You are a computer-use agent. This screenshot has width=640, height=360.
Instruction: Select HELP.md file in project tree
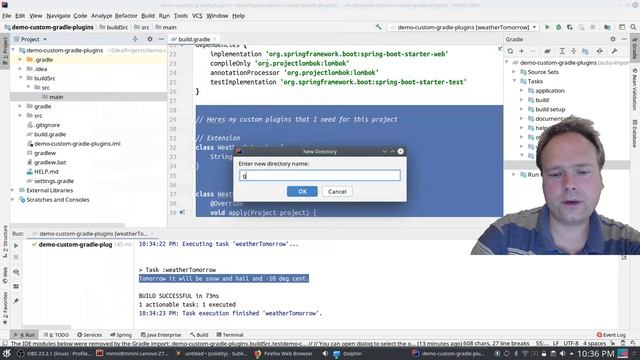coord(46,171)
